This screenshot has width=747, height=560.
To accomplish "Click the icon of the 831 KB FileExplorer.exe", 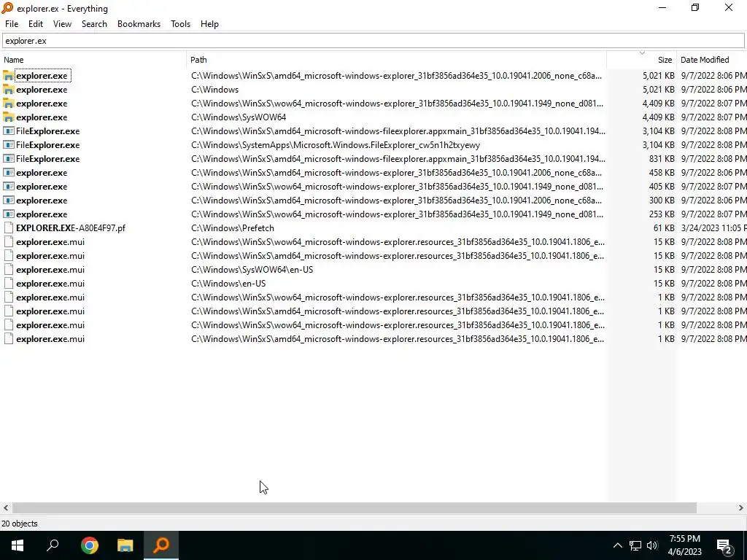I will point(8,158).
